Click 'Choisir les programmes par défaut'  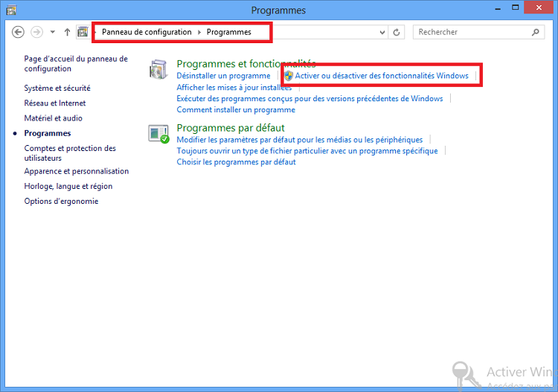point(236,162)
